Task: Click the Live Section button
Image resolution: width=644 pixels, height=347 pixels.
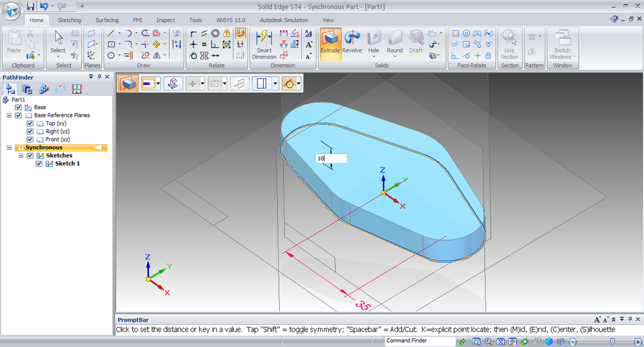Action: (x=509, y=44)
